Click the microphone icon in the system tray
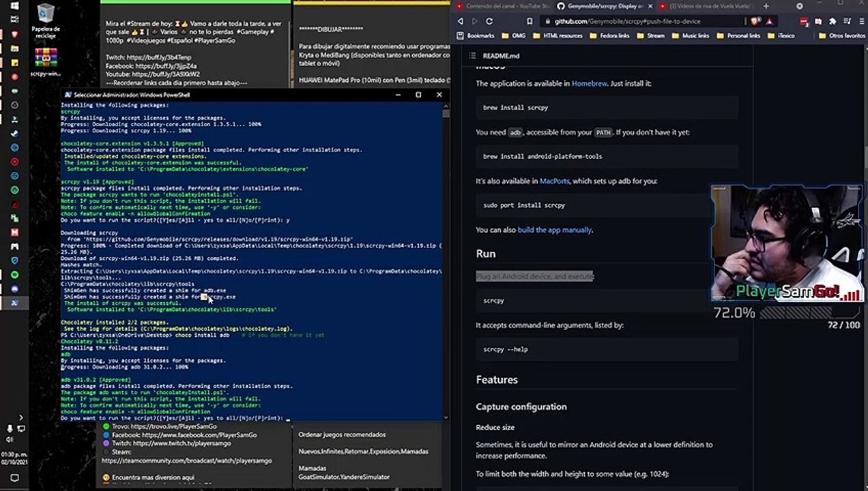Image resolution: width=868 pixels, height=491 pixels. point(10,429)
